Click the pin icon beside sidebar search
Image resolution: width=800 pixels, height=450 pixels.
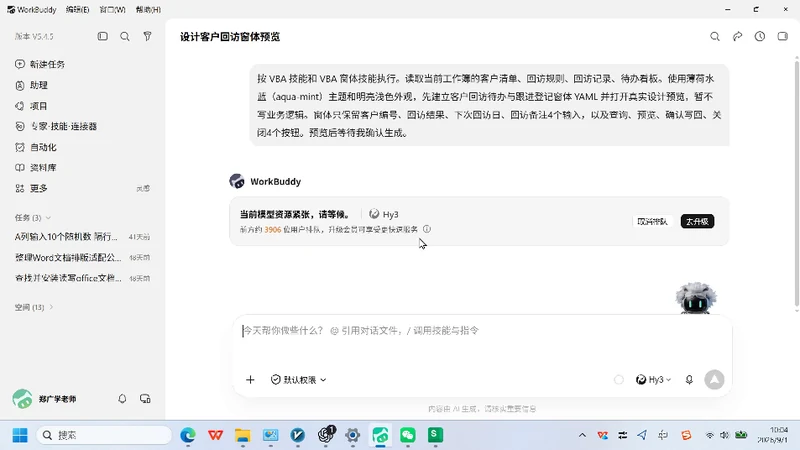tap(147, 36)
